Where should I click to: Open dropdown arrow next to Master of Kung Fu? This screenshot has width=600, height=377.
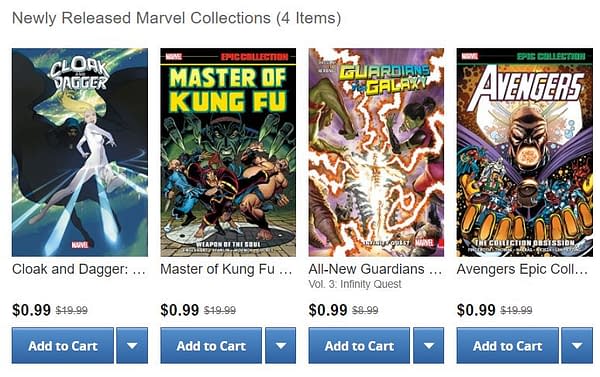tap(280, 345)
